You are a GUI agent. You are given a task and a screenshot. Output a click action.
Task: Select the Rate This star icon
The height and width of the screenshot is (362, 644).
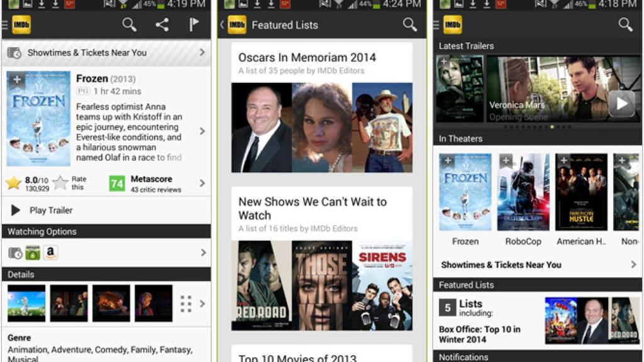click(60, 182)
